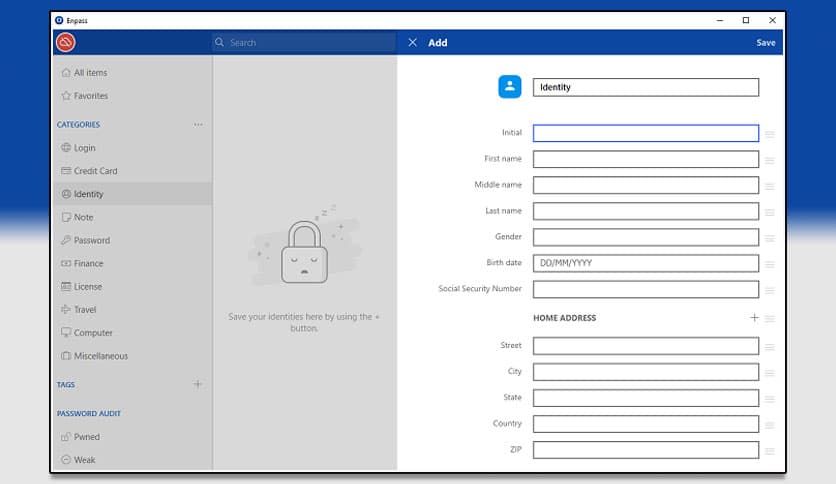This screenshot has width=836, height=484.
Task: Focus the Initial input field
Action: 646,133
